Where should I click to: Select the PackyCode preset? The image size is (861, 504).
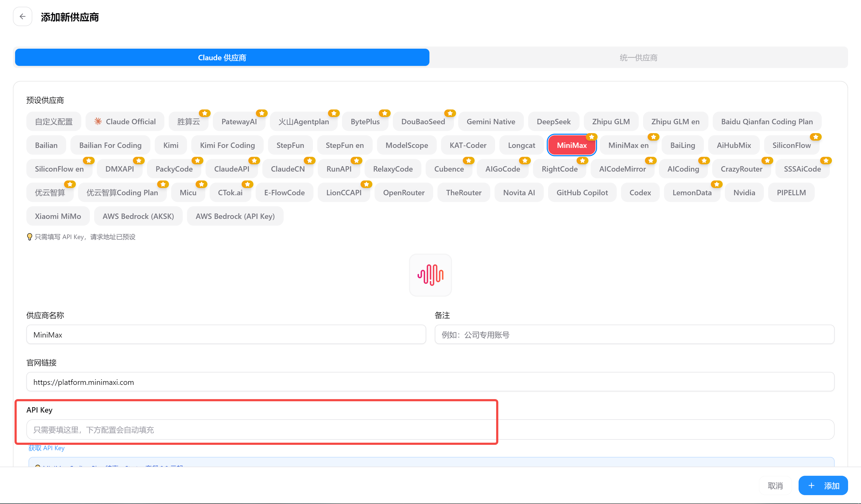click(x=174, y=169)
